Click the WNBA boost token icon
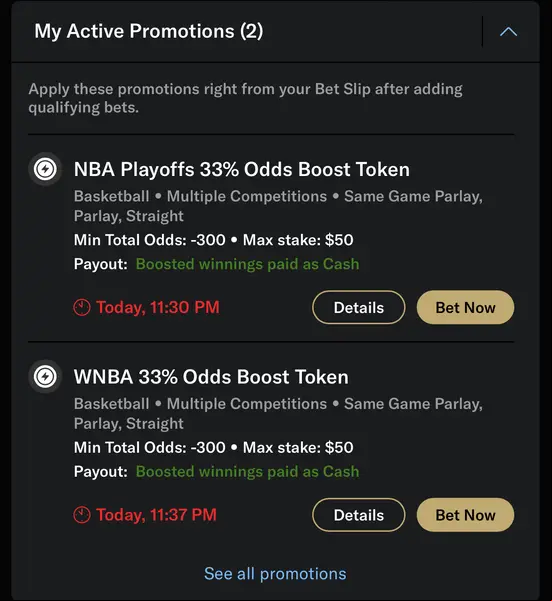 click(x=45, y=376)
